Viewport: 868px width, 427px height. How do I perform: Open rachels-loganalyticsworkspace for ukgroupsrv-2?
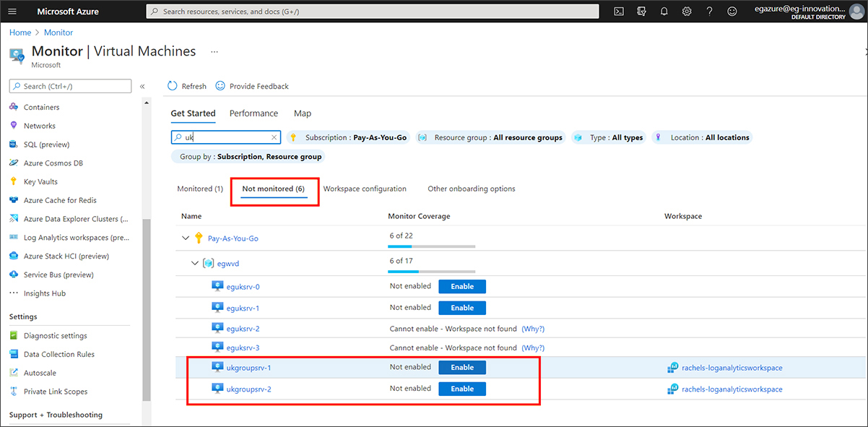pyautogui.click(x=732, y=389)
